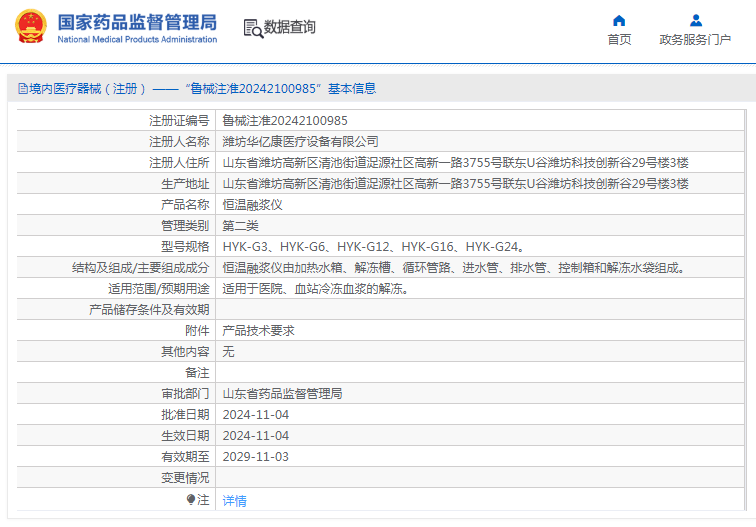Click the 批准日期 value 2024-11-04
The image size is (756, 527).
[x=256, y=415]
